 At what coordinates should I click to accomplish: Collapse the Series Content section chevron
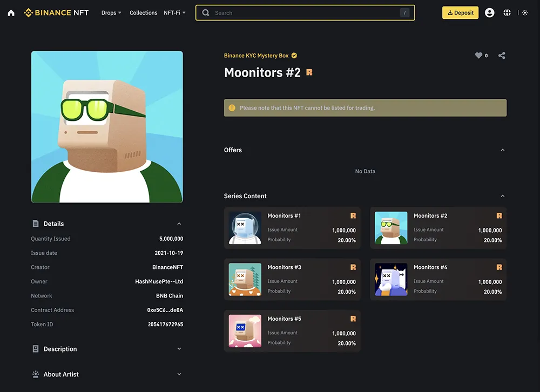click(502, 196)
